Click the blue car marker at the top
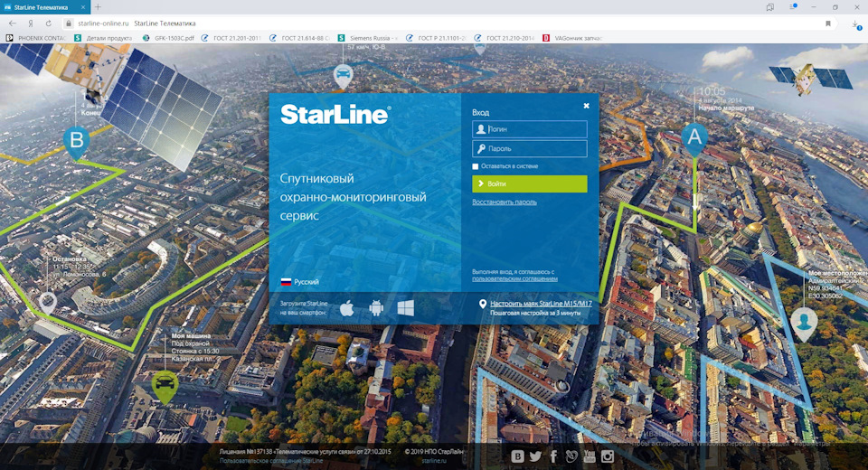 point(344,77)
